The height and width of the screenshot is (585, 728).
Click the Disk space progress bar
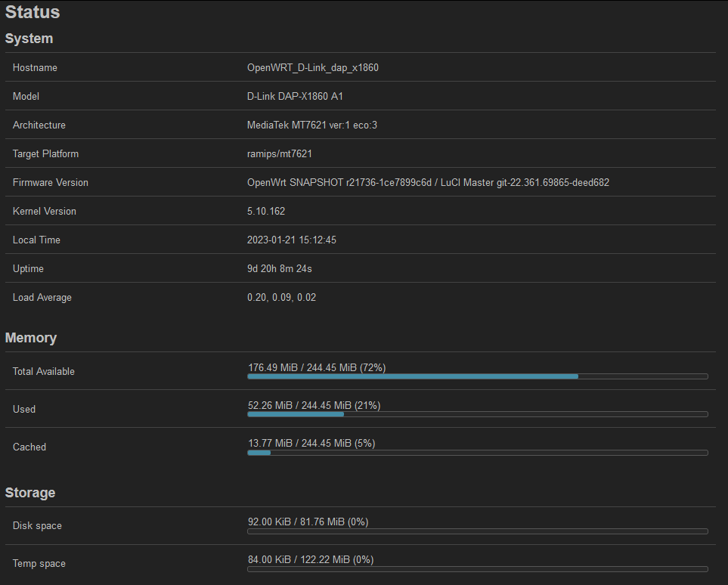click(478, 531)
